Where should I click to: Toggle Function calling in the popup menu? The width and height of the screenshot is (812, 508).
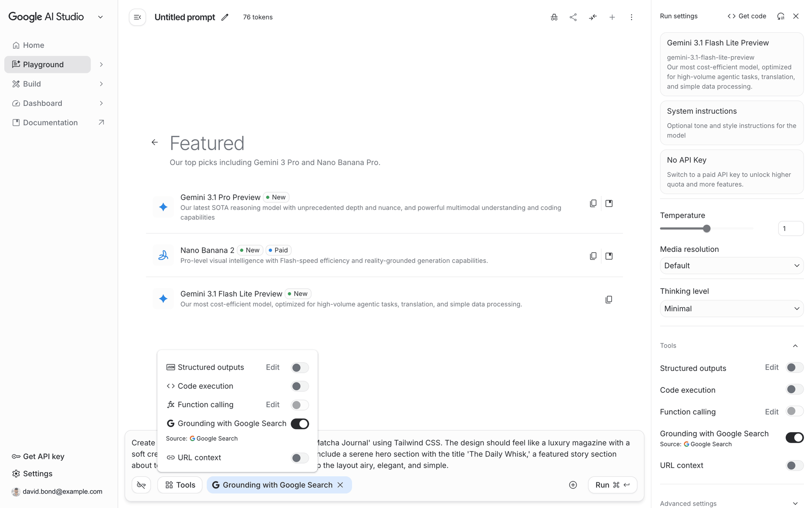coord(300,405)
